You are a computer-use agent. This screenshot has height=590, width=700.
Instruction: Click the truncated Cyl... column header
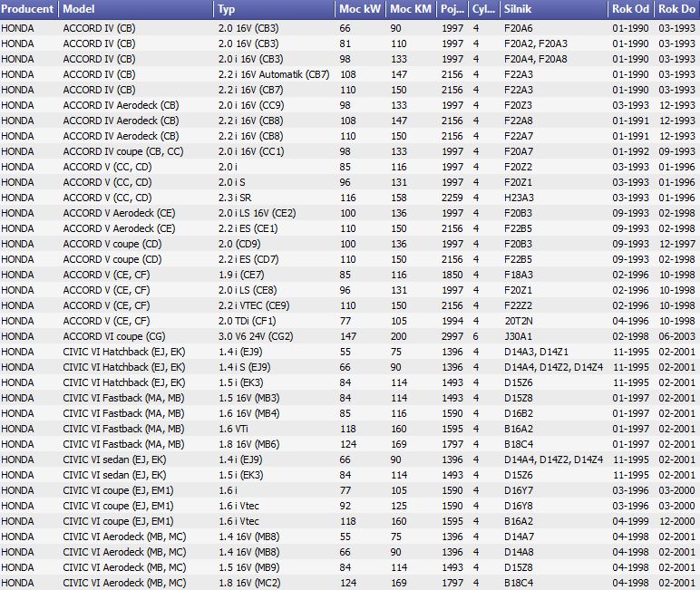(483, 9)
